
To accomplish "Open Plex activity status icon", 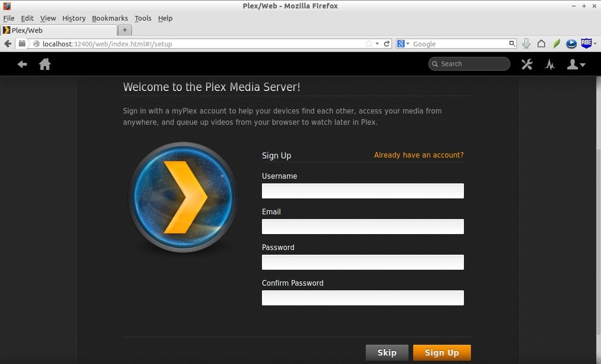I will 550,64.
